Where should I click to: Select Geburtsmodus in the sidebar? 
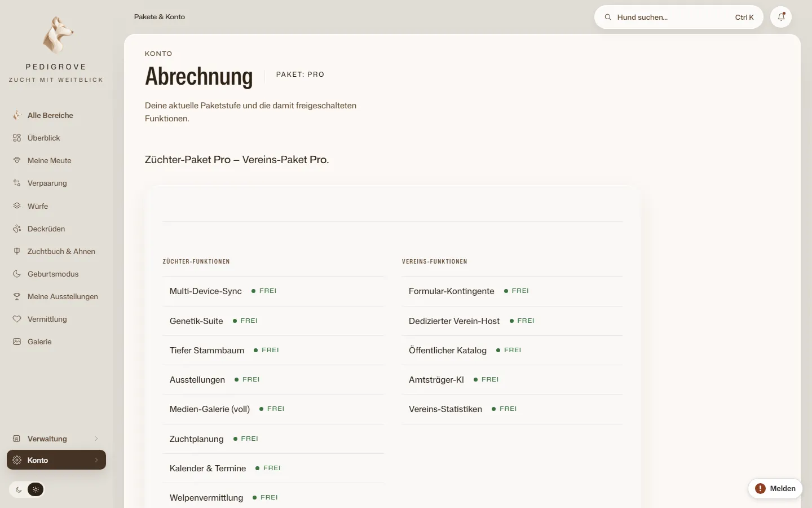pyautogui.click(x=56, y=274)
